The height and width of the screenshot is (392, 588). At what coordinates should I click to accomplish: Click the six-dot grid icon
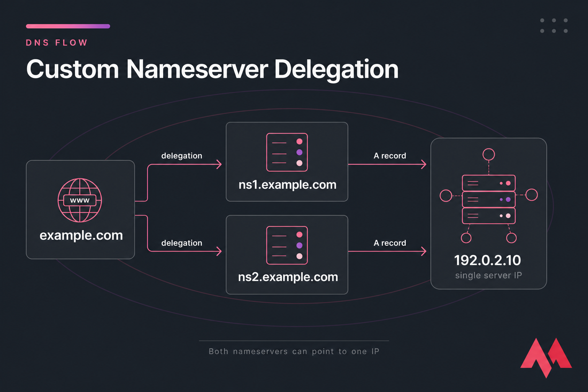point(554,26)
